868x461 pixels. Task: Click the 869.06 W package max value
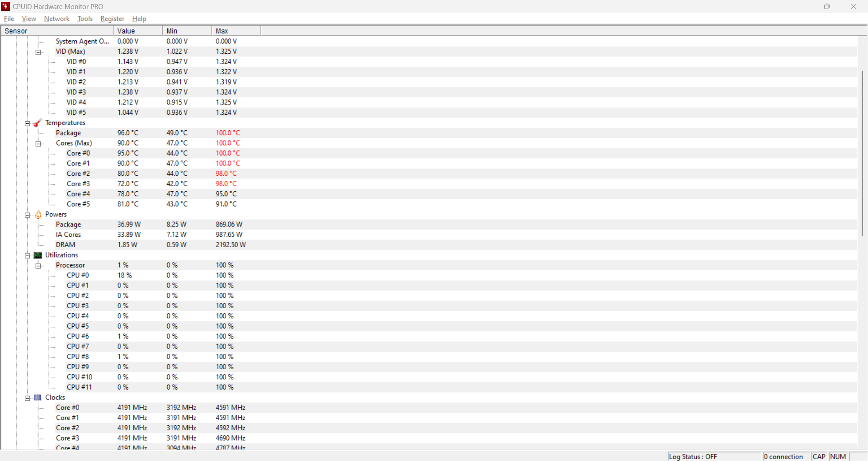(x=229, y=224)
